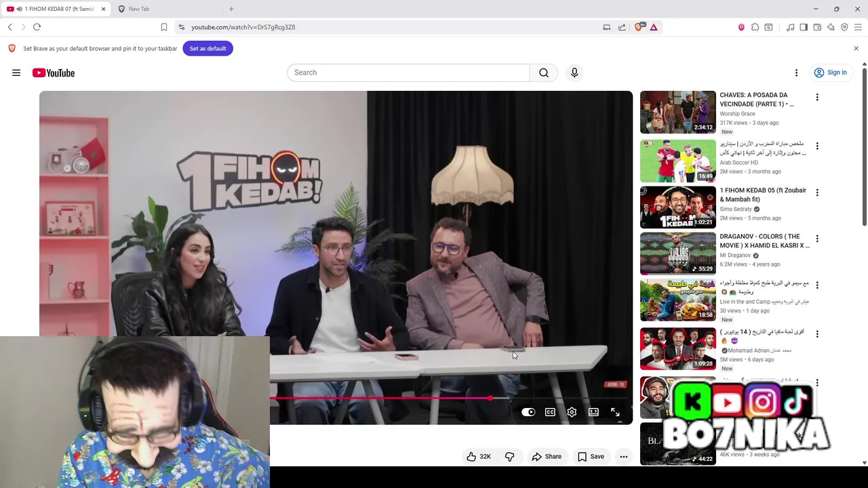Click the Sign in button

830,73
